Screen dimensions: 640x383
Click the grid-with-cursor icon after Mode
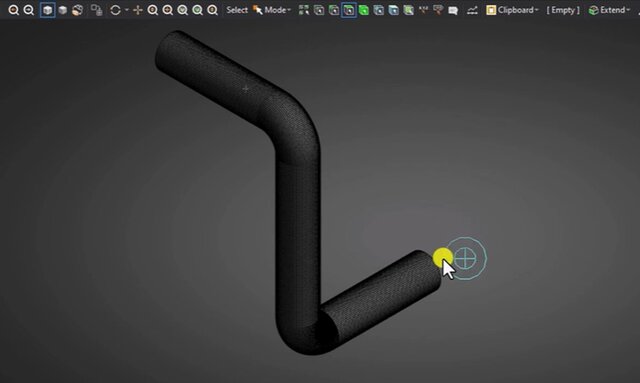click(x=304, y=10)
